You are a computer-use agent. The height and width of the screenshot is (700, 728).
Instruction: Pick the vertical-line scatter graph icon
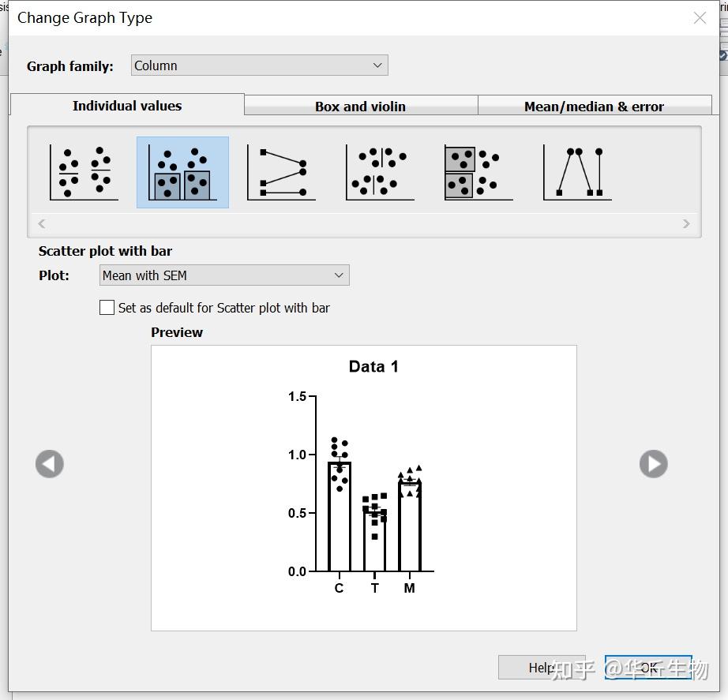tap(380, 173)
